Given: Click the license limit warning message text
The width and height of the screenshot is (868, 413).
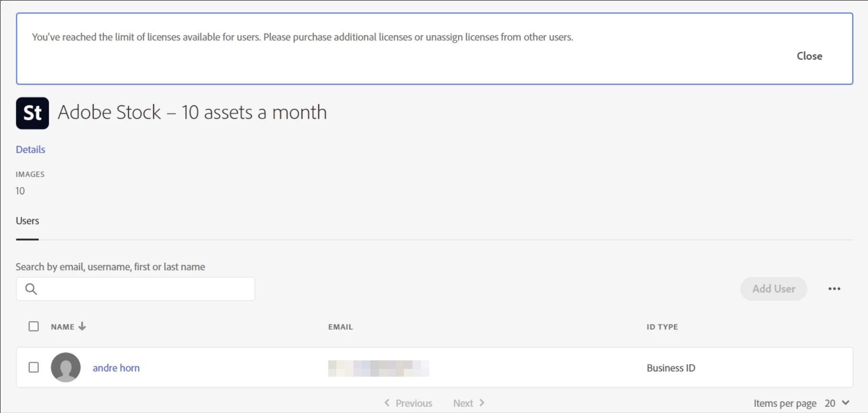Looking at the screenshot, I should coord(302,37).
